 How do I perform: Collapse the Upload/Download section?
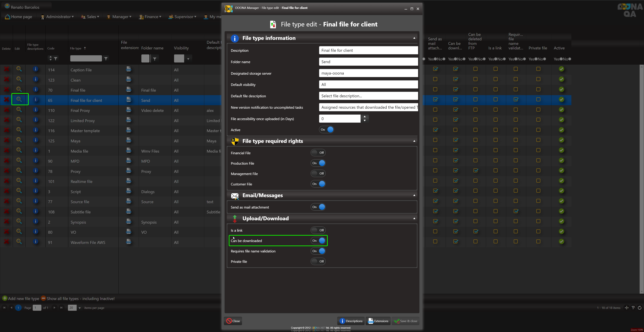(x=414, y=218)
